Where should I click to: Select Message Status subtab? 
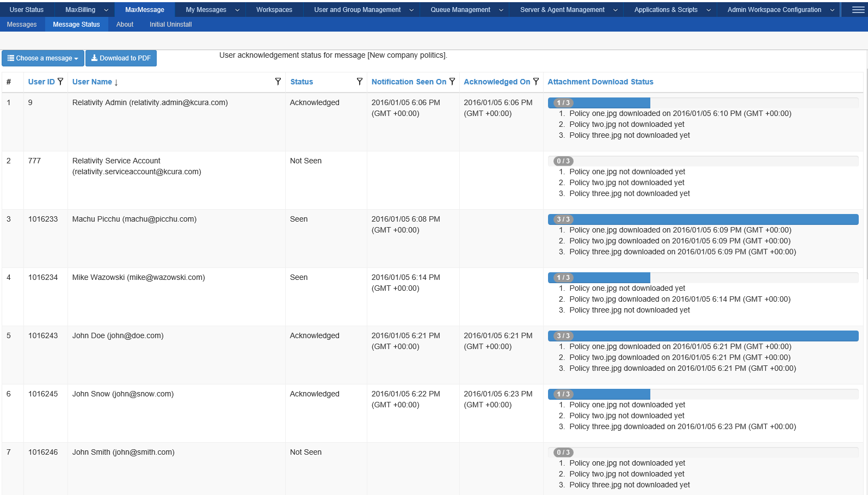[76, 25]
